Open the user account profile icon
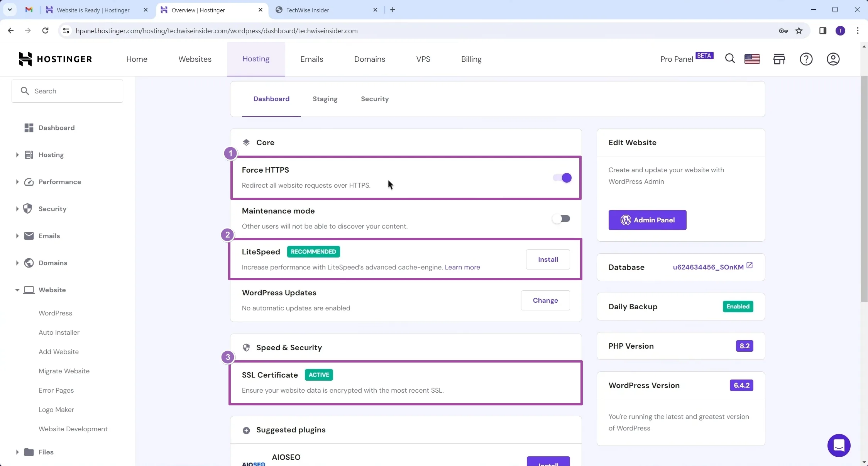Screen dimensions: 868x466 pyautogui.click(x=833, y=59)
